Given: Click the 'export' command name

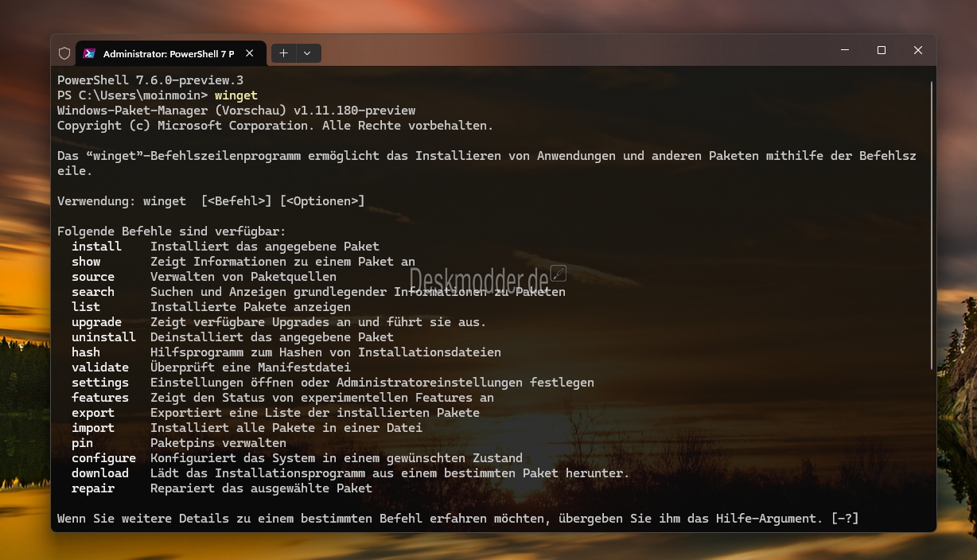Looking at the screenshot, I should pyautogui.click(x=93, y=413).
